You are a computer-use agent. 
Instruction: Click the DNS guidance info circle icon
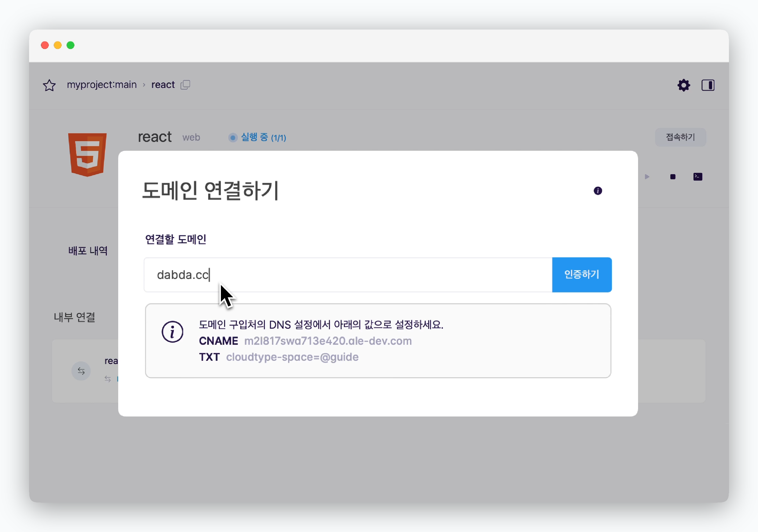(172, 332)
